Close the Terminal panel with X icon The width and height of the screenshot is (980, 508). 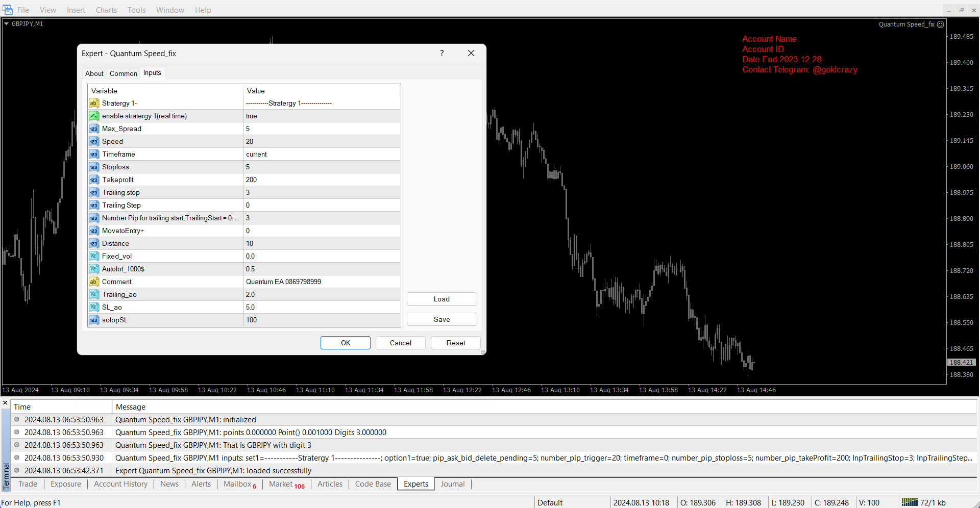(5, 403)
